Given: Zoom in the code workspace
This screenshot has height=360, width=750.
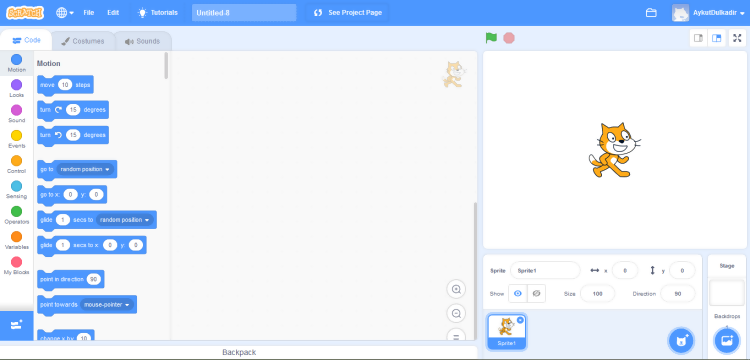Looking at the screenshot, I should 456,289.
